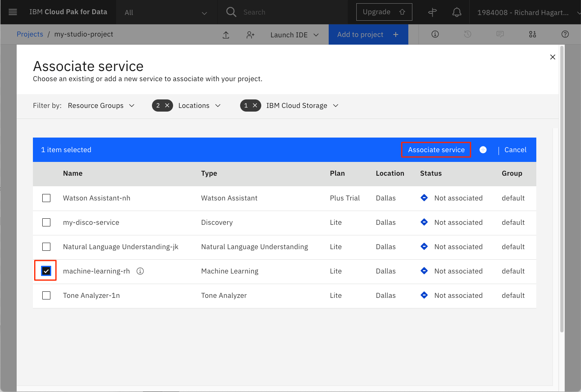The image size is (581, 392).
Task: Click the Watson Assistant-nh service name
Action: [97, 198]
